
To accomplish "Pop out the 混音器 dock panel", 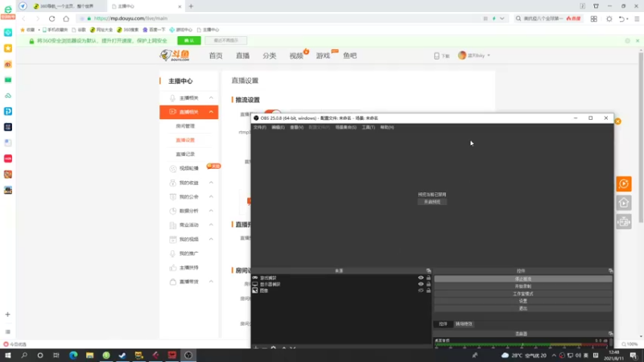I will (610, 334).
